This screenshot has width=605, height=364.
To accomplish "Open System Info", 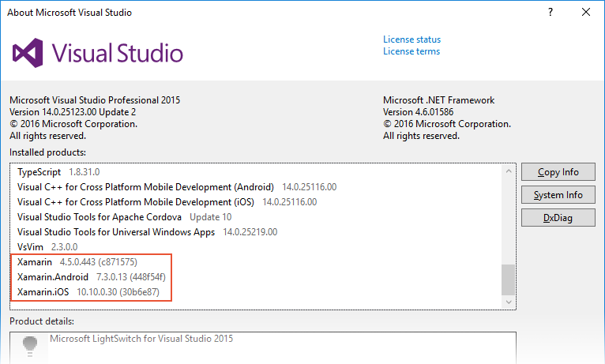I will point(558,195).
